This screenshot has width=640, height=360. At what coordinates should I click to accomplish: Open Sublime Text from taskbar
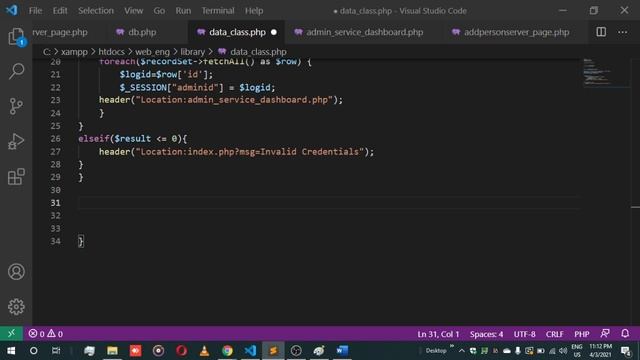(273, 350)
